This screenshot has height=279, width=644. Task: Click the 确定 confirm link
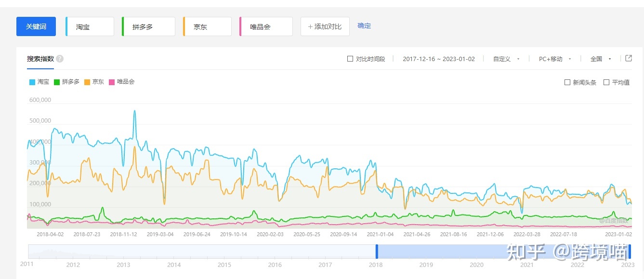coord(364,26)
